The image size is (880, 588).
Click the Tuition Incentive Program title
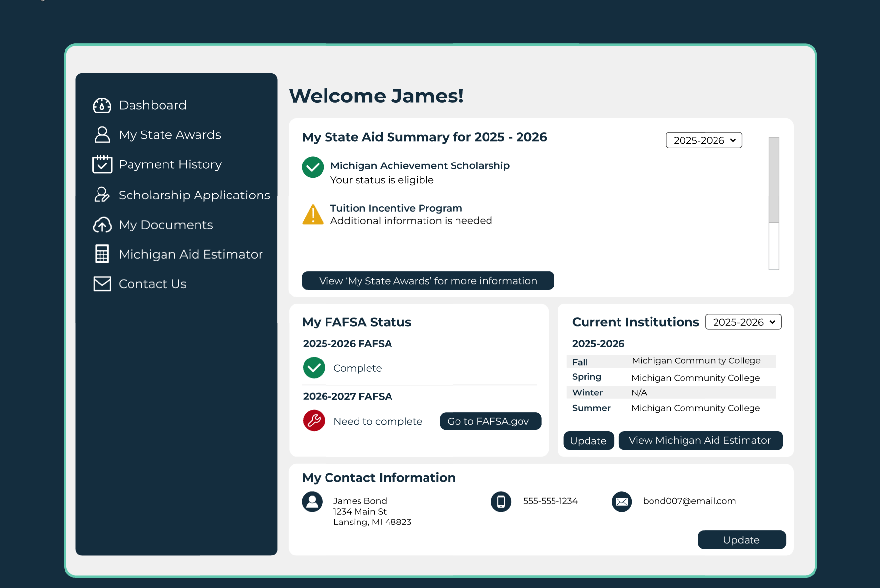pyautogui.click(x=396, y=208)
